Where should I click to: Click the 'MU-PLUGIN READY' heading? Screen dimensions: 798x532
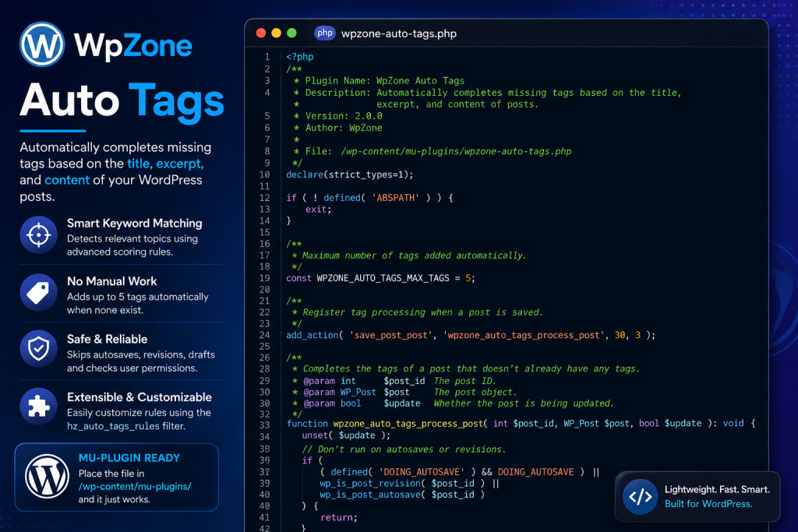(129, 458)
